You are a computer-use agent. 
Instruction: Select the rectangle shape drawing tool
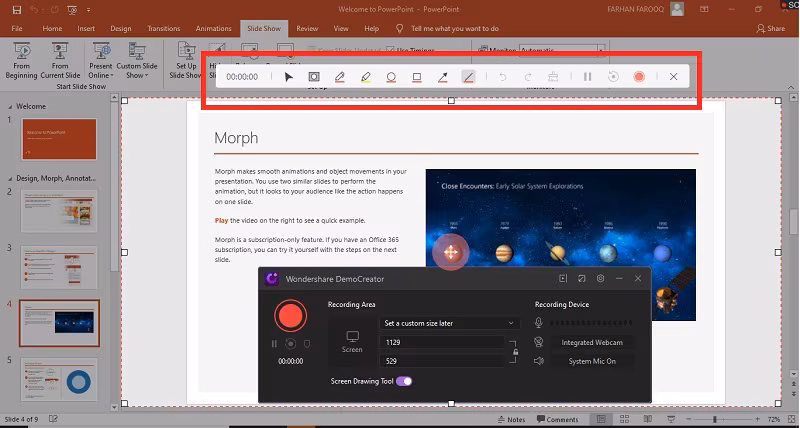point(417,77)
